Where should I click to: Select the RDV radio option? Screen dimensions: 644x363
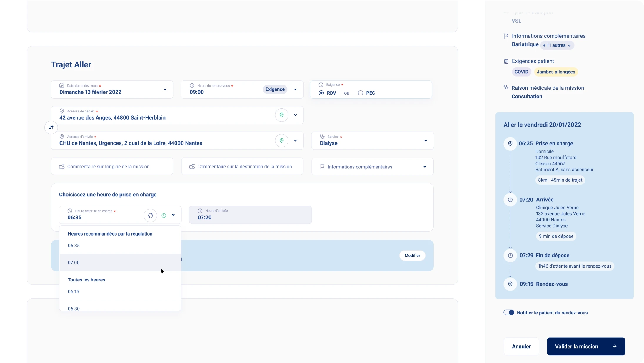[x=321, y=93]
